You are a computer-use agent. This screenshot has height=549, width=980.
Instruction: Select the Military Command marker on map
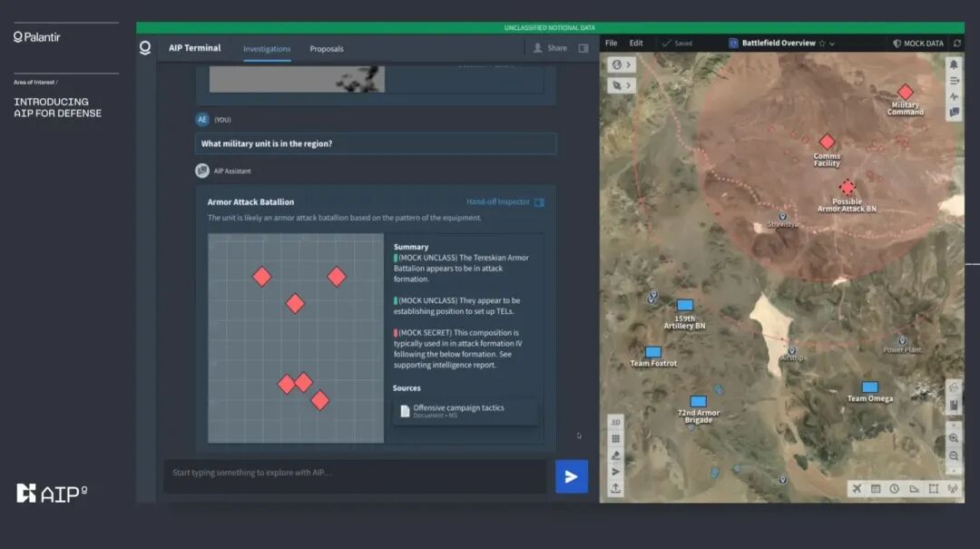pos(905,92)
